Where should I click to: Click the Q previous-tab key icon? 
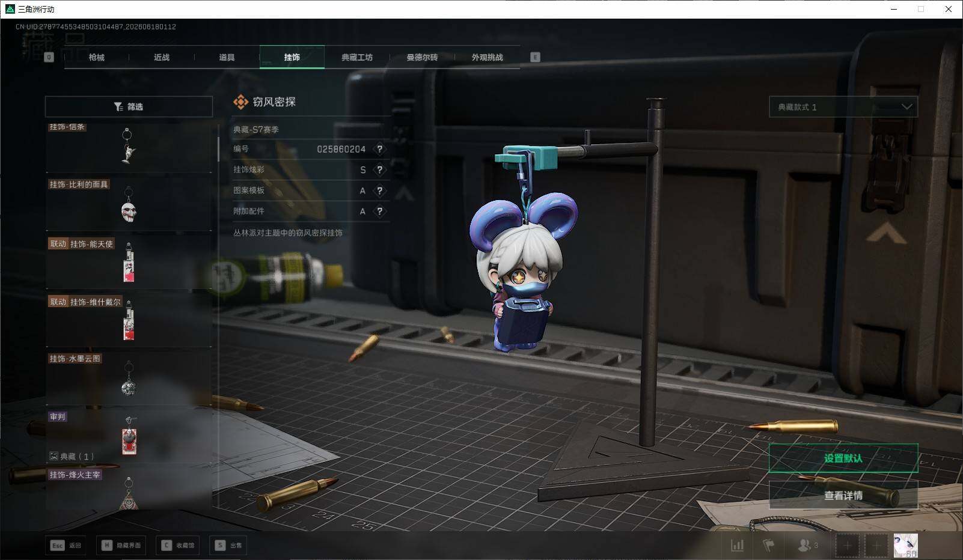pyautogui.click(x=49, y=57)
